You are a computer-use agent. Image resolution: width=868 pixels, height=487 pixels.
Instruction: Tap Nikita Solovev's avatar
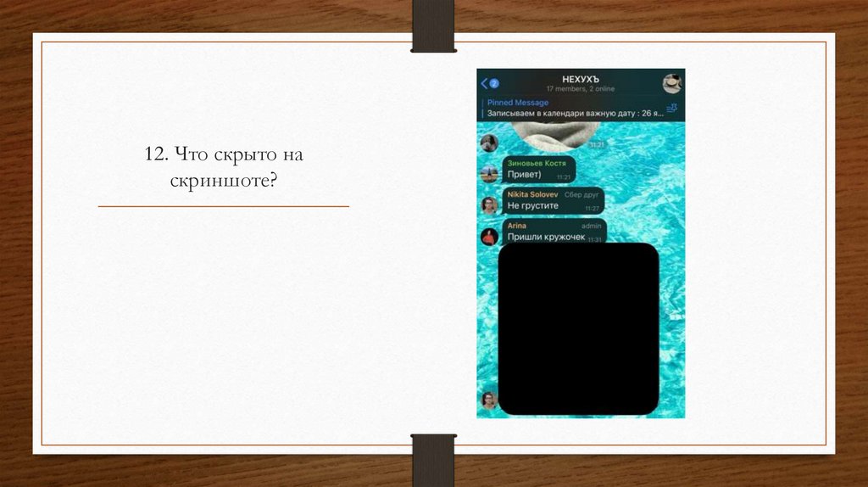pos(489,205)
